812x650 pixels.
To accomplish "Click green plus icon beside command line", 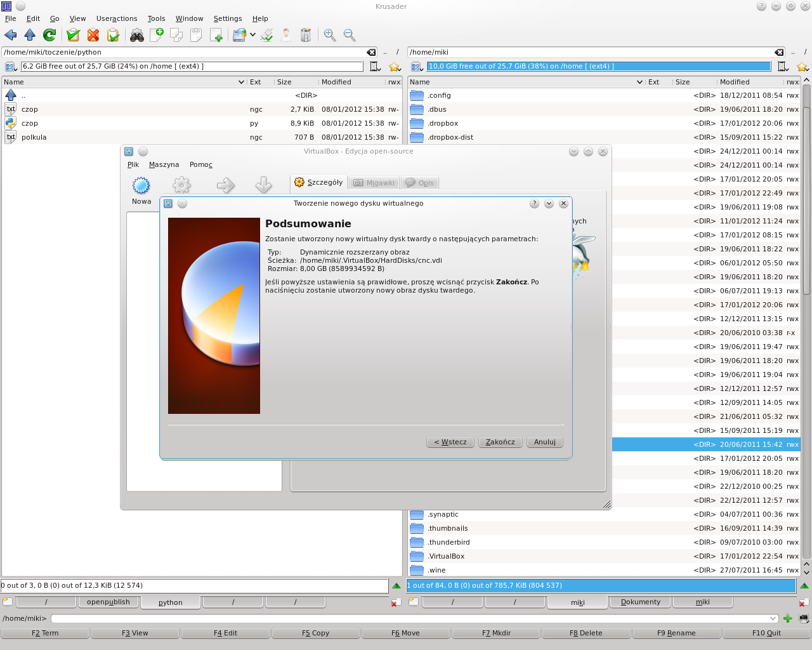I will (788, 618).
